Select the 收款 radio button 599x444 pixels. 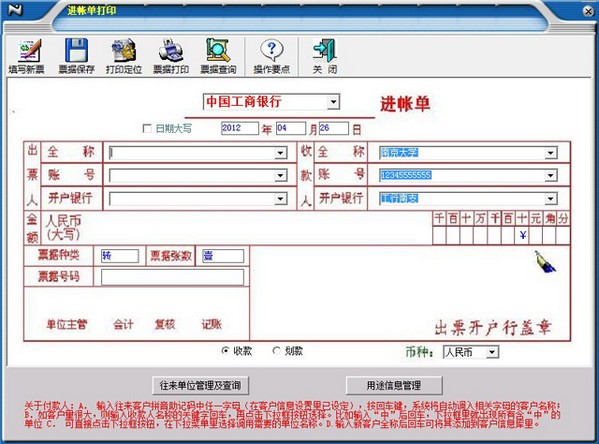pyautogui.click(x=225, y=350)
